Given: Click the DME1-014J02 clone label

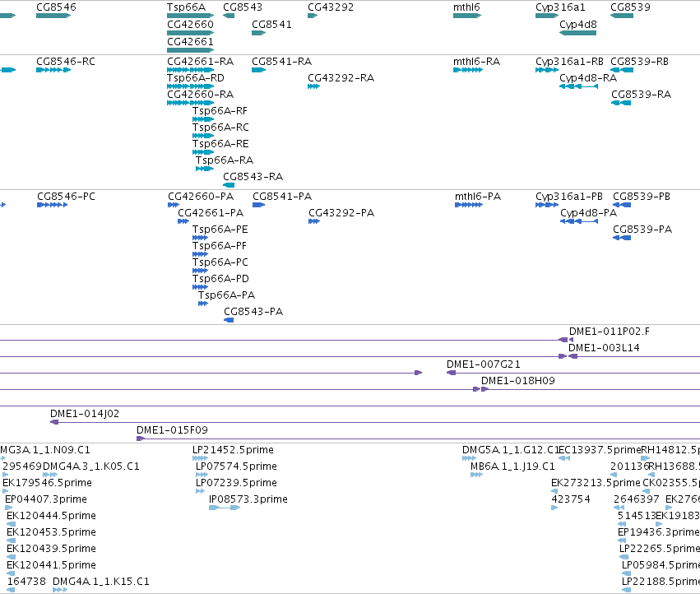Looking at the screenshot, I should coord(85,414).
